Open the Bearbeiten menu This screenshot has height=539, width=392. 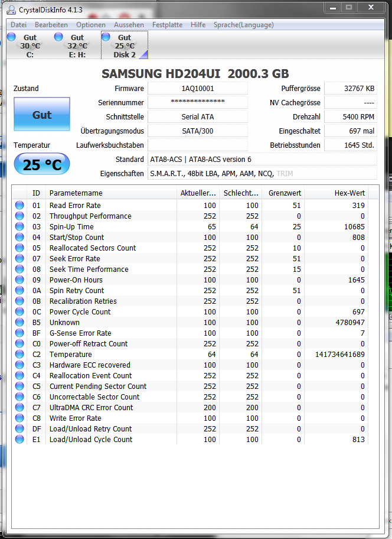(x=51, y=25)
